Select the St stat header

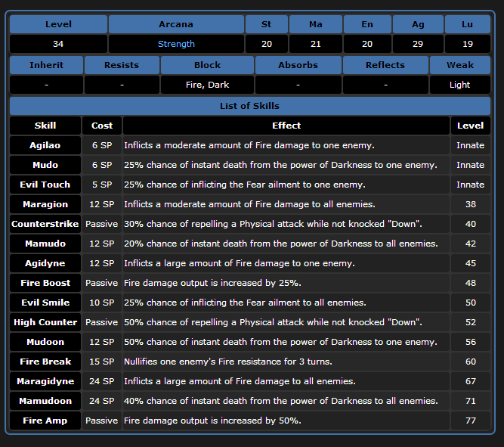pos(267,24)
